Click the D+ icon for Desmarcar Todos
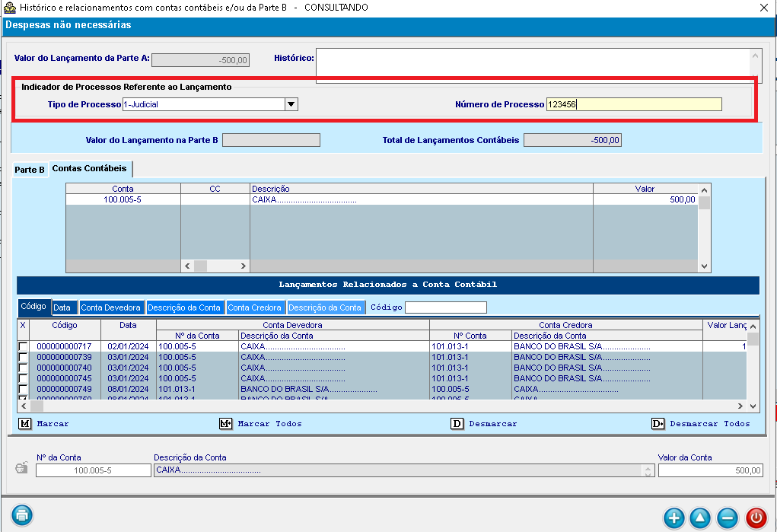777x532 pixels. tap(658, 423)
